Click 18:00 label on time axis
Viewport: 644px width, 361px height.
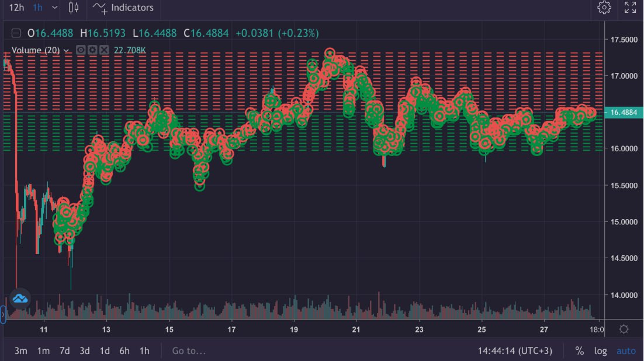pyautogui.click(x=597, y=329)
